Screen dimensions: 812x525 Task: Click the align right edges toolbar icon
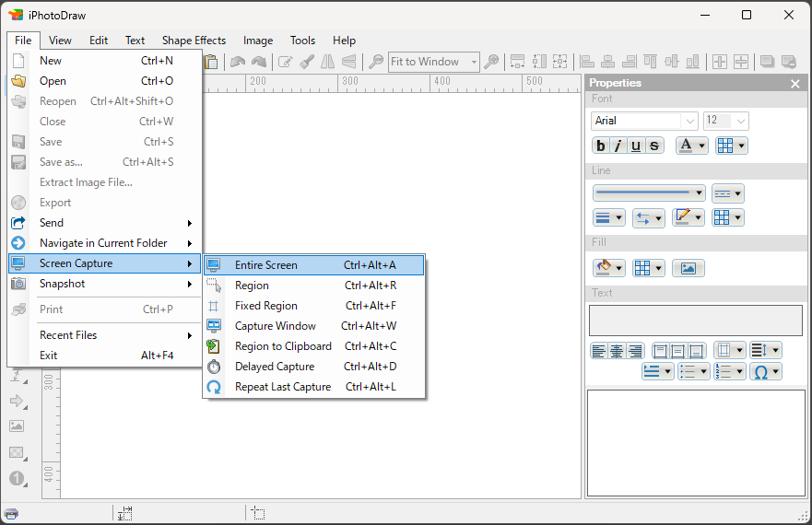630,62
